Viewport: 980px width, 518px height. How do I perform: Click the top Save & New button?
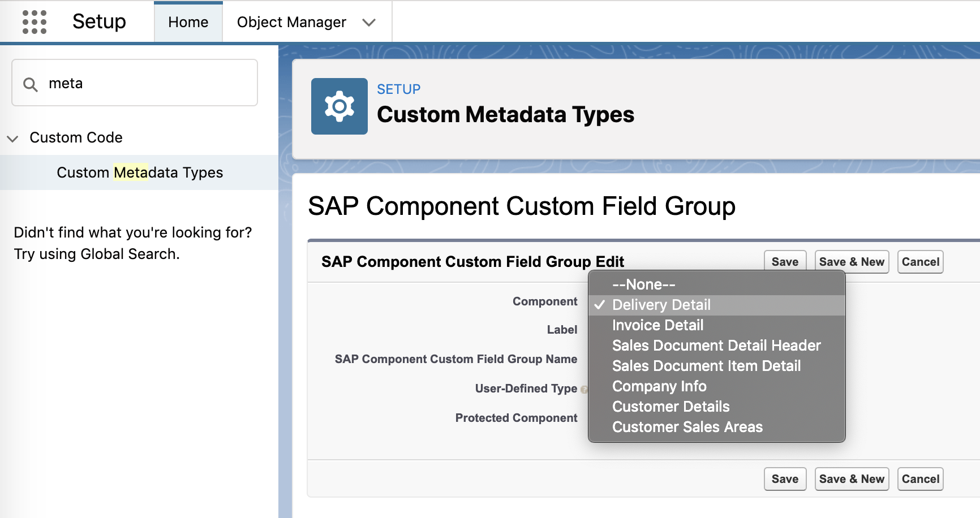[x=852, y=262]
